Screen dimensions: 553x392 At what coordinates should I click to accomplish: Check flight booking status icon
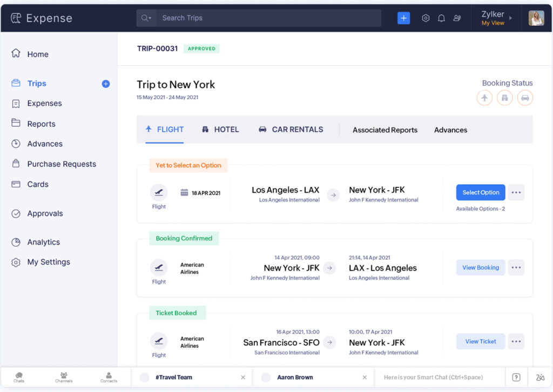[x=484, y=98]
